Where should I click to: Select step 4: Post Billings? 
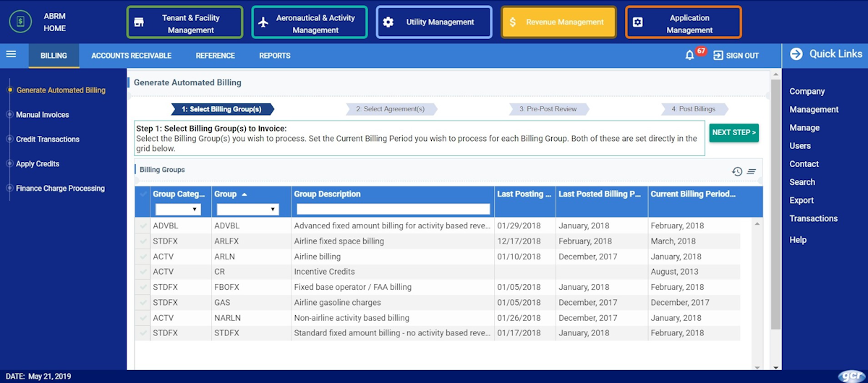point(693,109)
